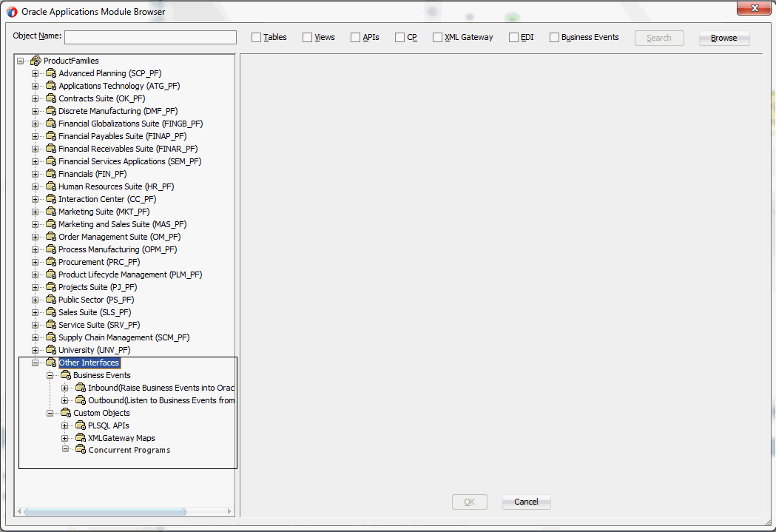
Task: Click the tree scrollbar left arrow
Action: [x=19, y=511]
